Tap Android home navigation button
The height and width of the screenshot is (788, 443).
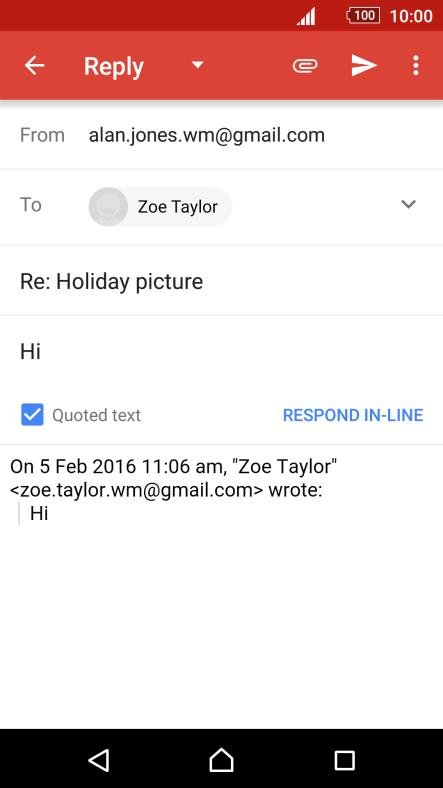click(222, 760)
